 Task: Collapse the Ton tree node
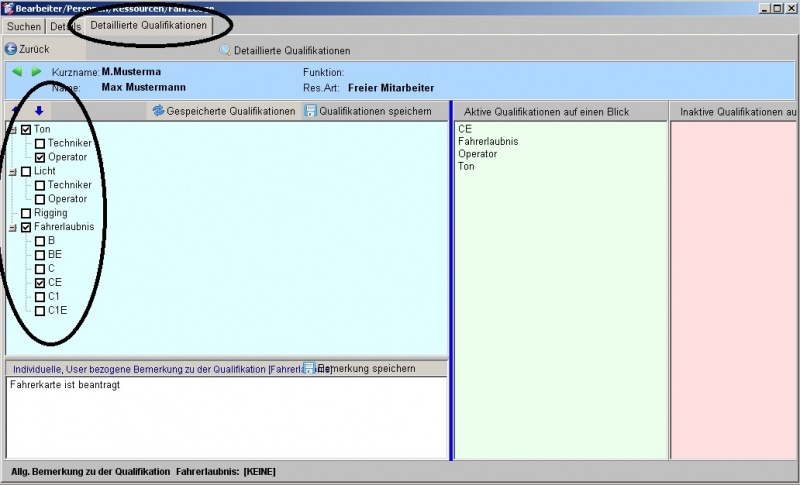[13, 130]
